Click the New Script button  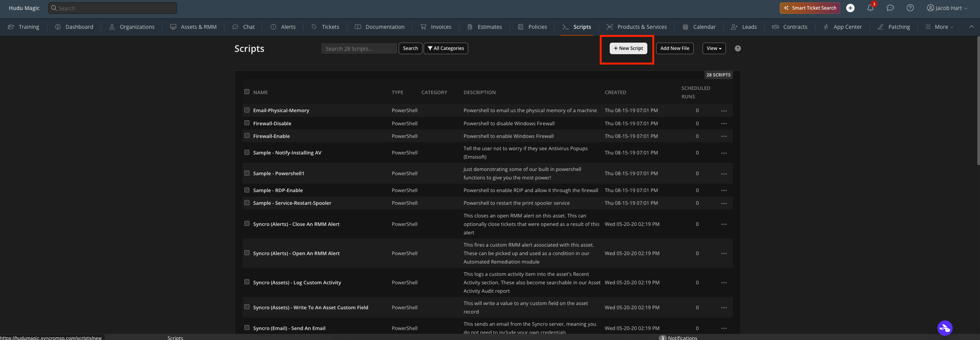pyautogui.click(x=628, y=48)
